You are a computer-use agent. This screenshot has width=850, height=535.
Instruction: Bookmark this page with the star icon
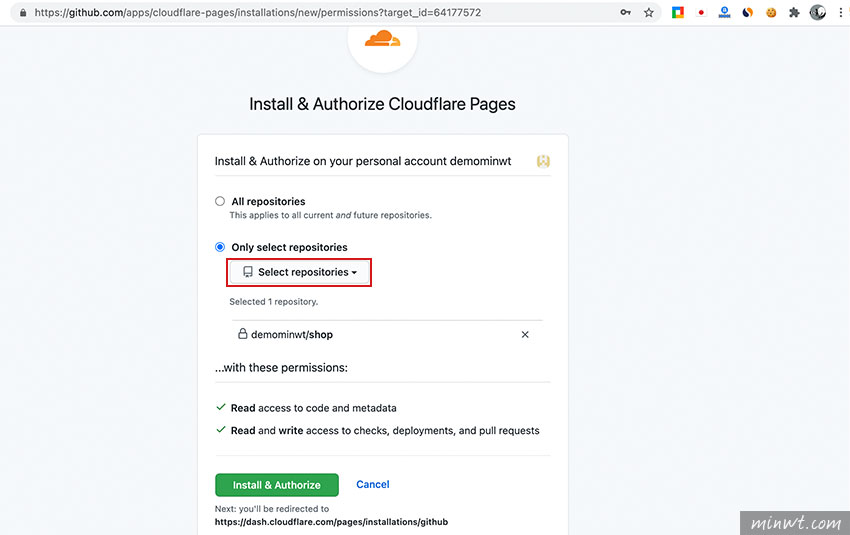[x=649, y=12]
